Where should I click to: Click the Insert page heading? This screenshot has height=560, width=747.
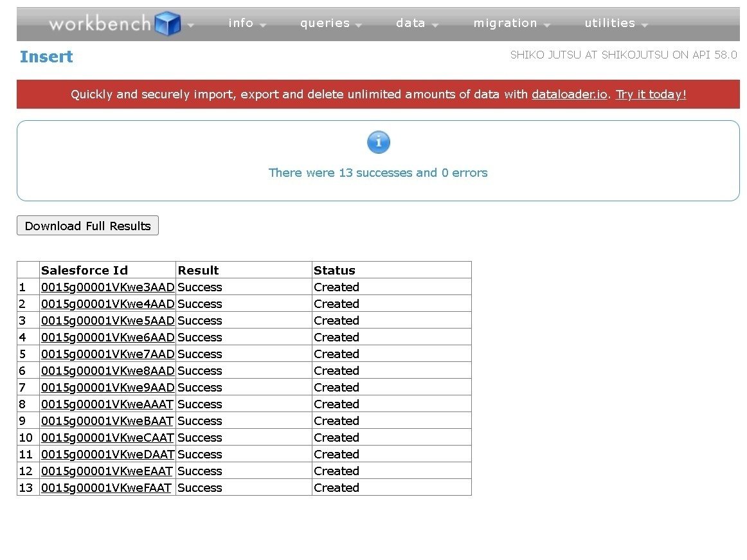point(46,57)
